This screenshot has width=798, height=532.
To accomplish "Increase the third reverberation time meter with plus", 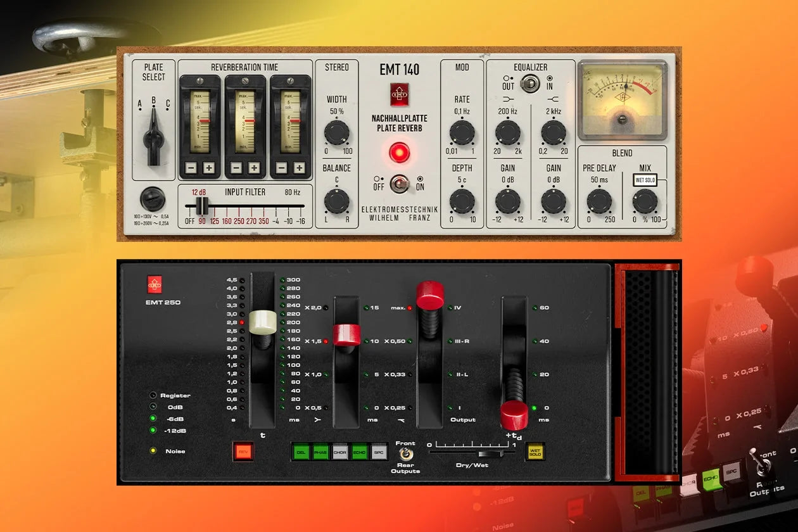I will pyautogui.click(x=300, y=168).
